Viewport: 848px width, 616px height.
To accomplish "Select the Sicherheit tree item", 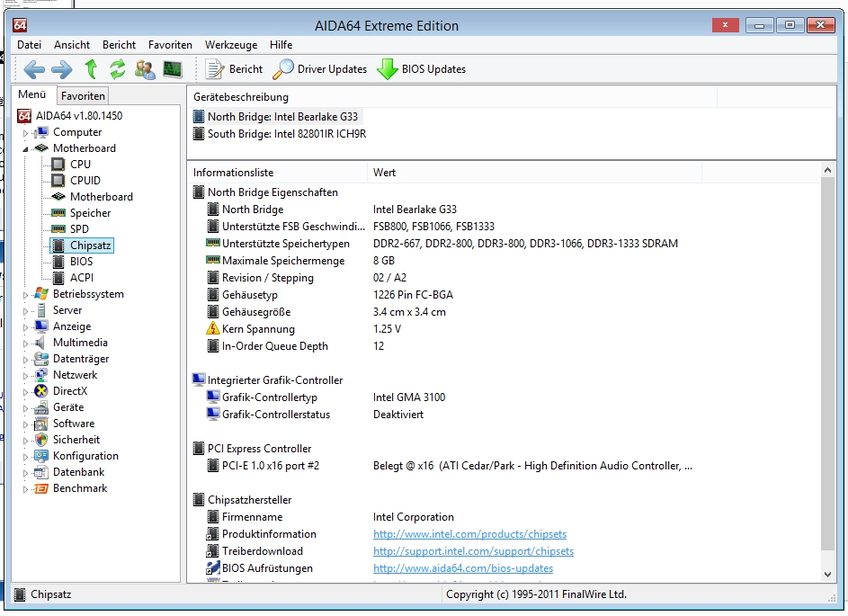I will click(76, 441).
